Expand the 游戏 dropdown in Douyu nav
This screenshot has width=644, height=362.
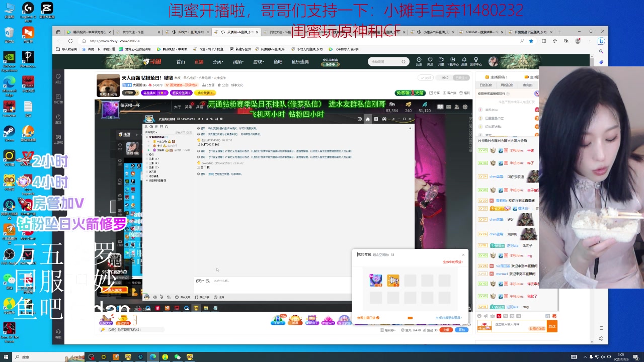[258, 62]
